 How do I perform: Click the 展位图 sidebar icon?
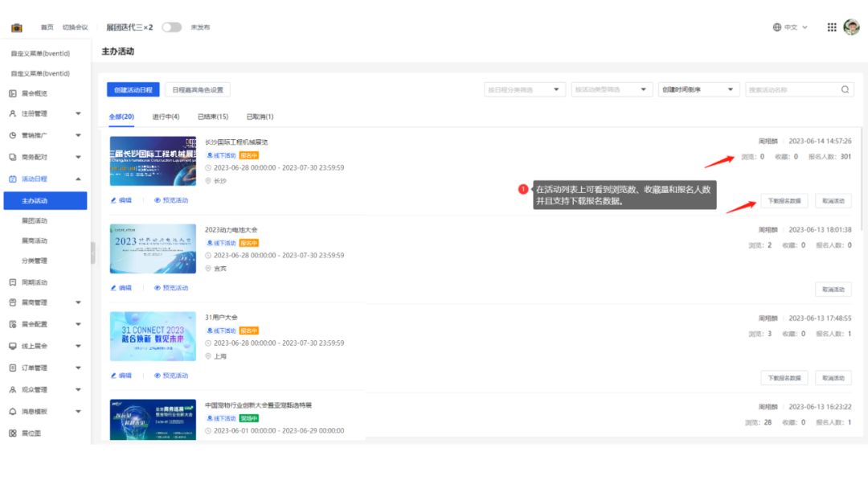coord(13,433)
